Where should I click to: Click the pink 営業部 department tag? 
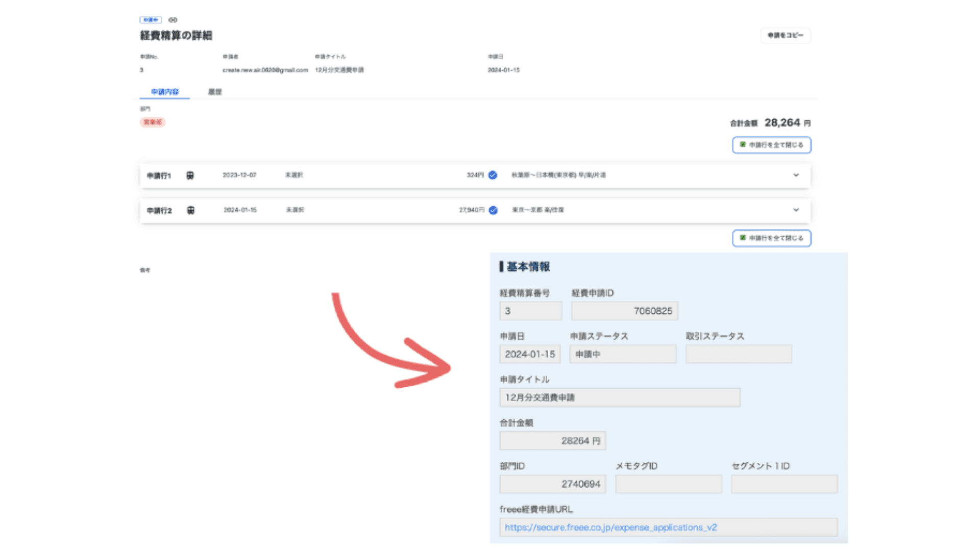pyautogui.click(x=153, y=122)
